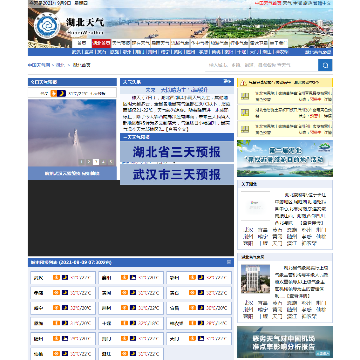Open the 武汉 city forecast card
This screenshot has height=360, width=360.
pos(63,278)
